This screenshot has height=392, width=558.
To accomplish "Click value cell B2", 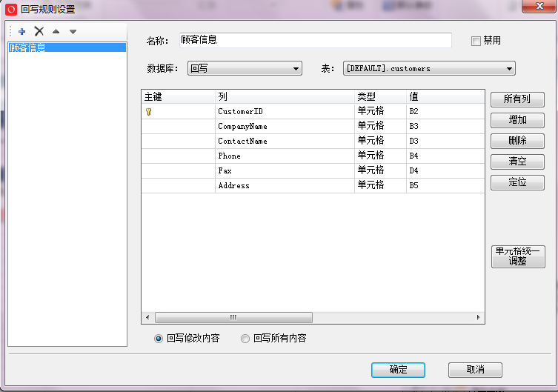I will [445, 111].
